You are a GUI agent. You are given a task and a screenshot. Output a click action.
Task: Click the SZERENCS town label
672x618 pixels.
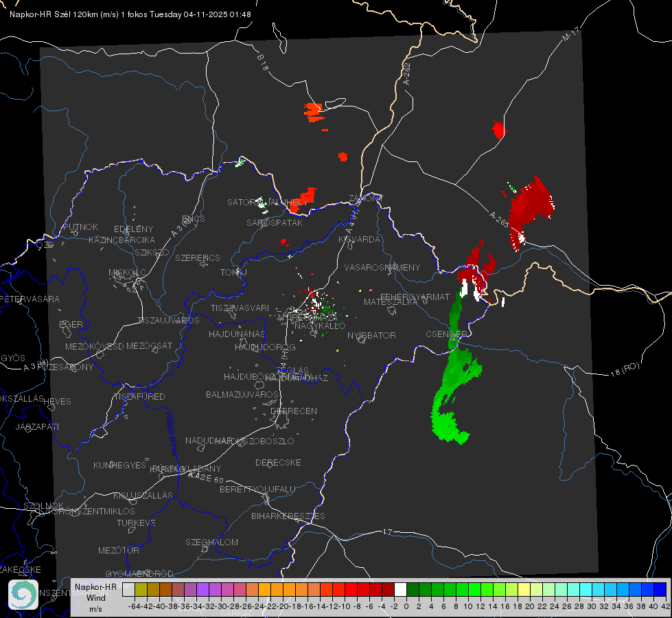[198, 257]
